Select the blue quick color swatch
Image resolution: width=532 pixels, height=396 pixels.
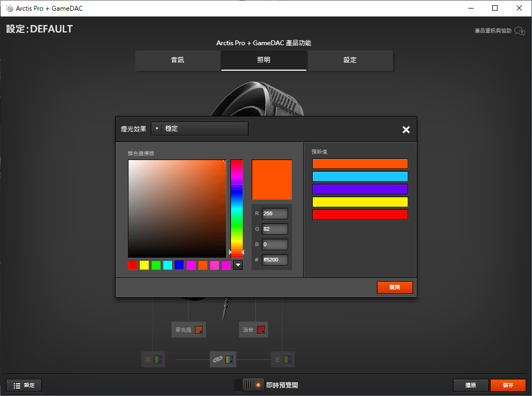coord(179,265)
